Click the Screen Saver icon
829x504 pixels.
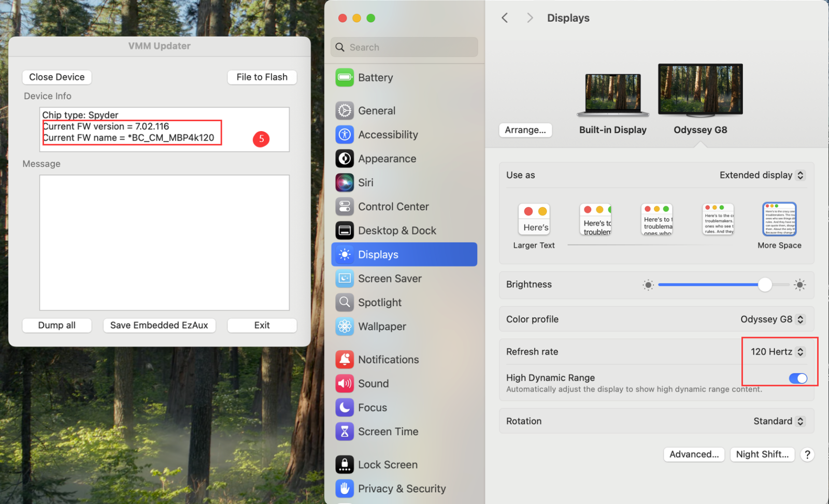point(345,279)
